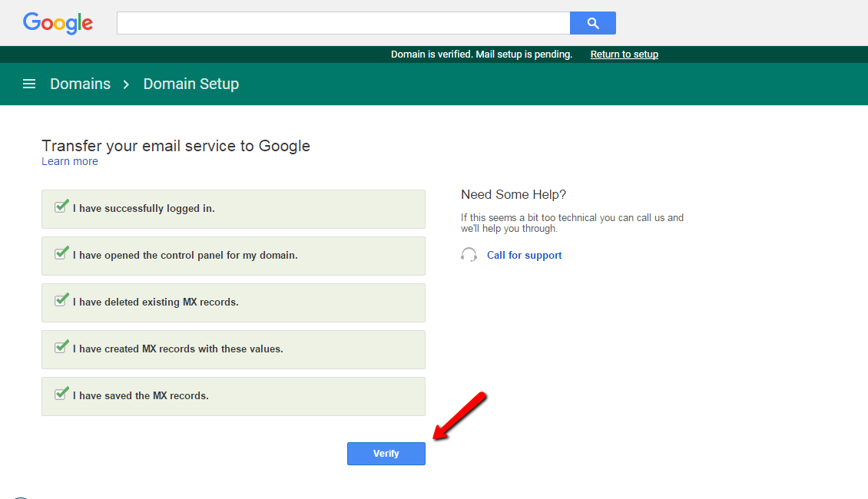Uncheck 'I have successfully logged in'
Image resolution: width=868 pixels, height=499 pixels.
(61, 207)
